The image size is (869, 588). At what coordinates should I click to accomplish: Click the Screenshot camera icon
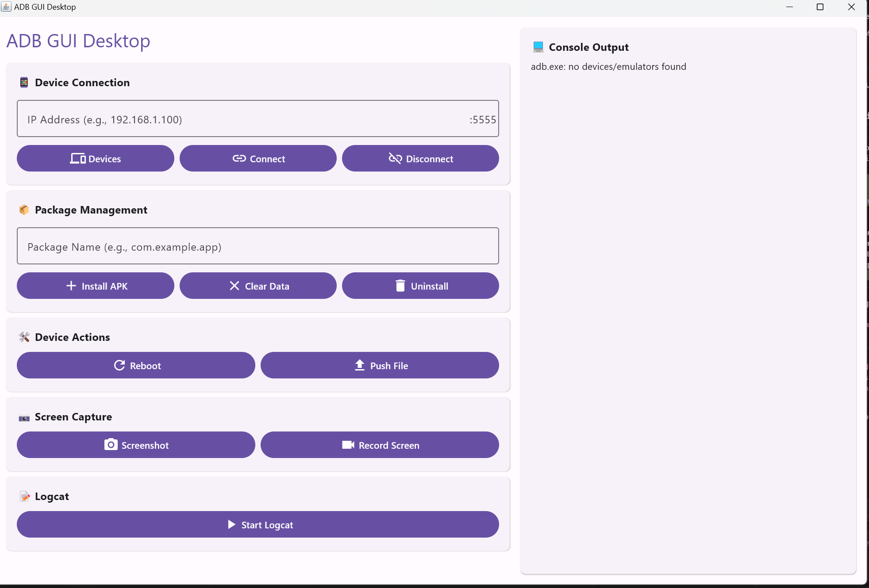coord(110,444)
